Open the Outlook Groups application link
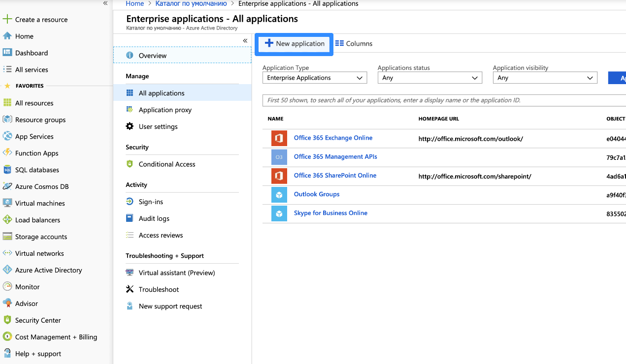 pos(317,194)
